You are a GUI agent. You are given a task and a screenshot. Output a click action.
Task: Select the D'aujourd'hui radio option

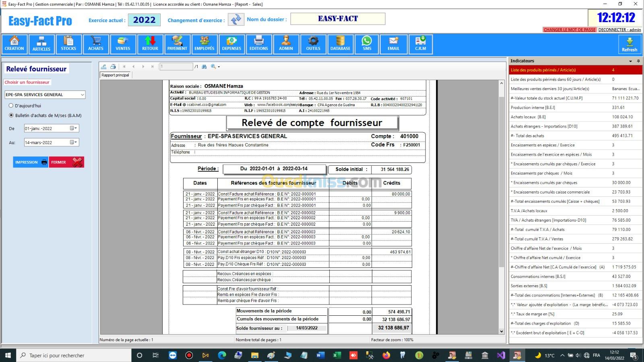coord(11,106)
